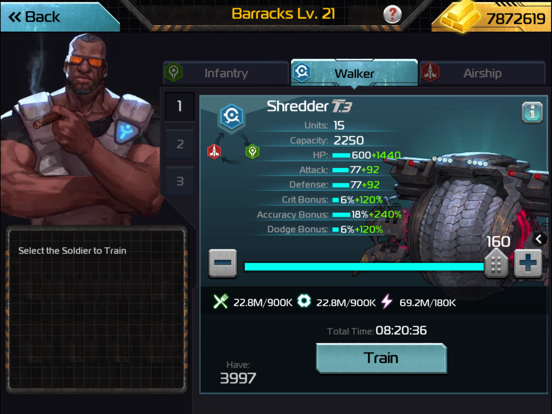552x414 pixels.
Task: Click the gold bars currency icon
Action: (x=460, y=17)
